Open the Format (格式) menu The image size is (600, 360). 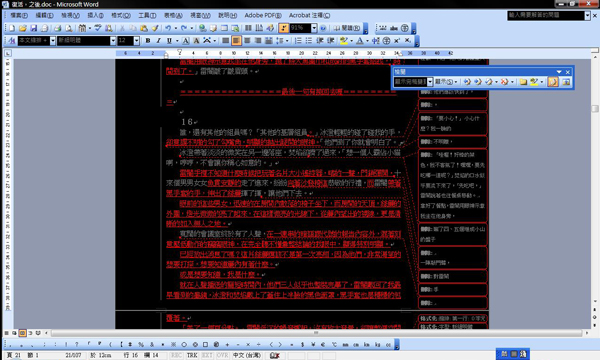coord(121,16)
